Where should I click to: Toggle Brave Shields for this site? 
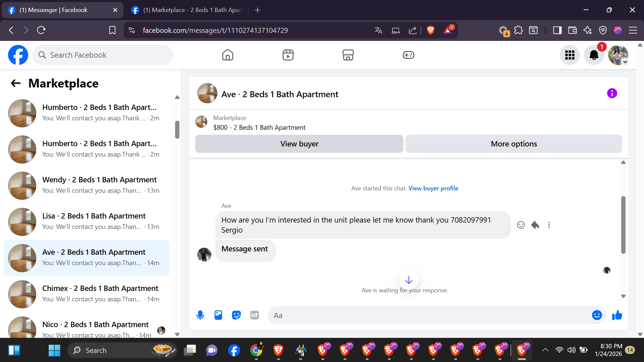pyautogui.click(x=431, y=30)
